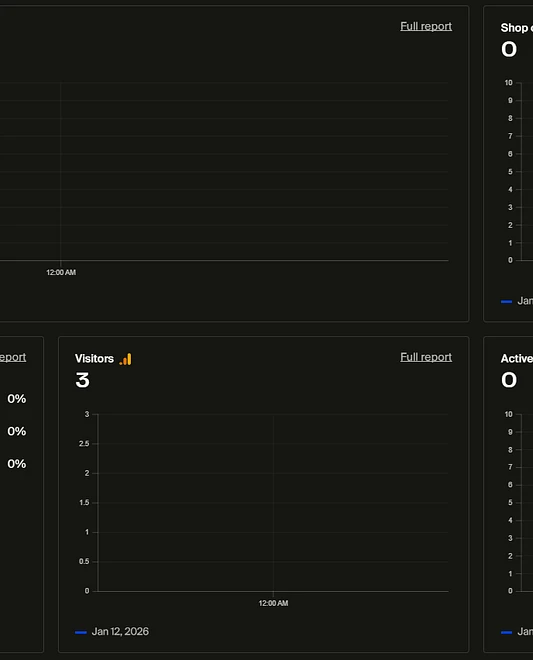
Task: Click the first 0% value in left card
Action: pos(16,399)
